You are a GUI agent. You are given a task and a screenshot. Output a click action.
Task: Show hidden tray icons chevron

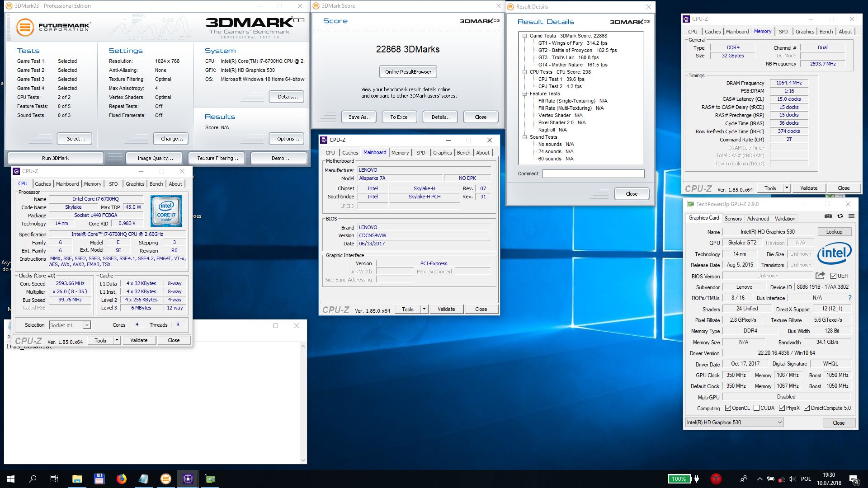pyautogui.click(x=759, y=479)
